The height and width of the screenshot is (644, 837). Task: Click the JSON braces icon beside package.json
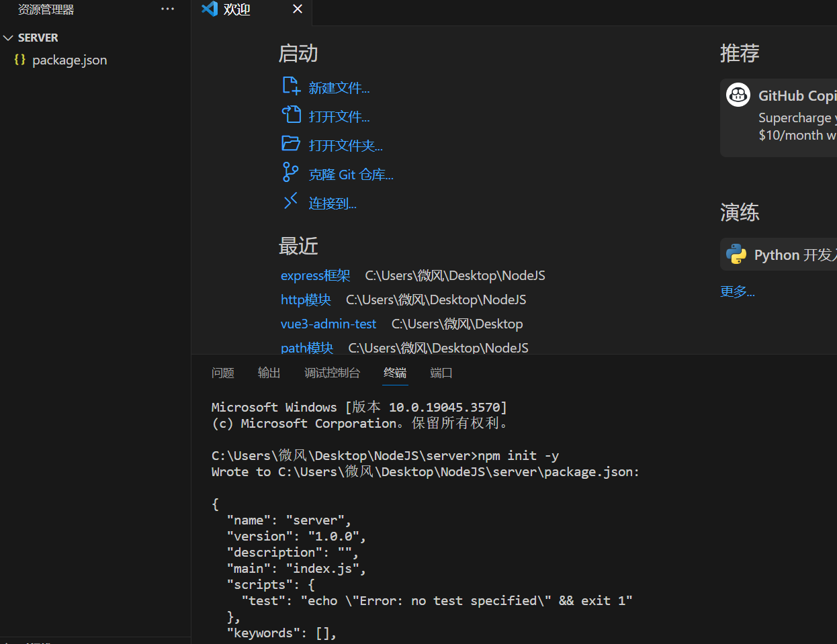click(x=20, y=60)
